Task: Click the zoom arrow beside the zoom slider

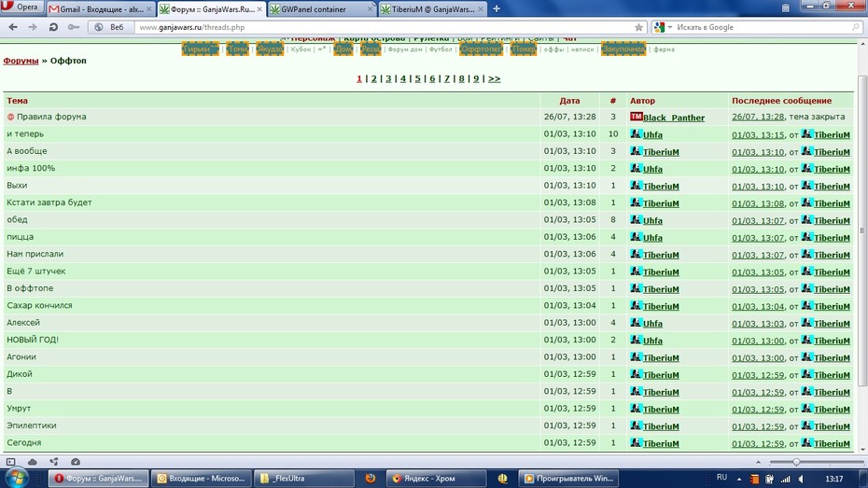Action: (758, 462)
